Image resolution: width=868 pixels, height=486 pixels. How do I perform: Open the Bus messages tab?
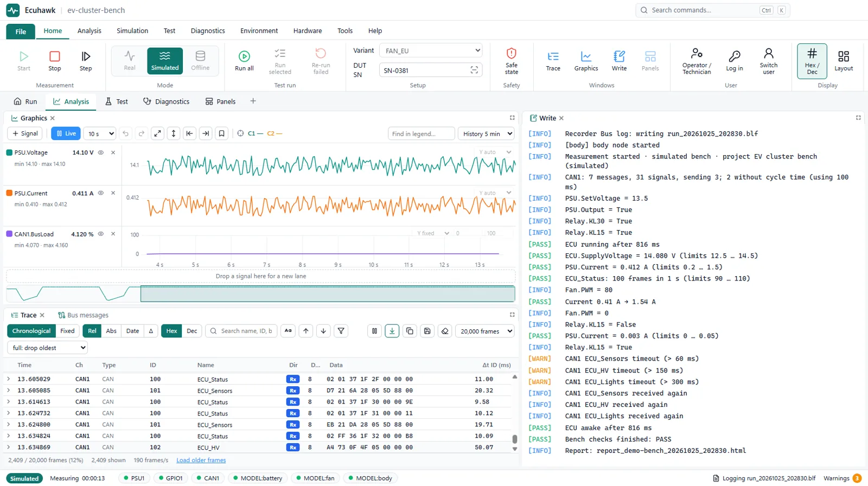84,315
